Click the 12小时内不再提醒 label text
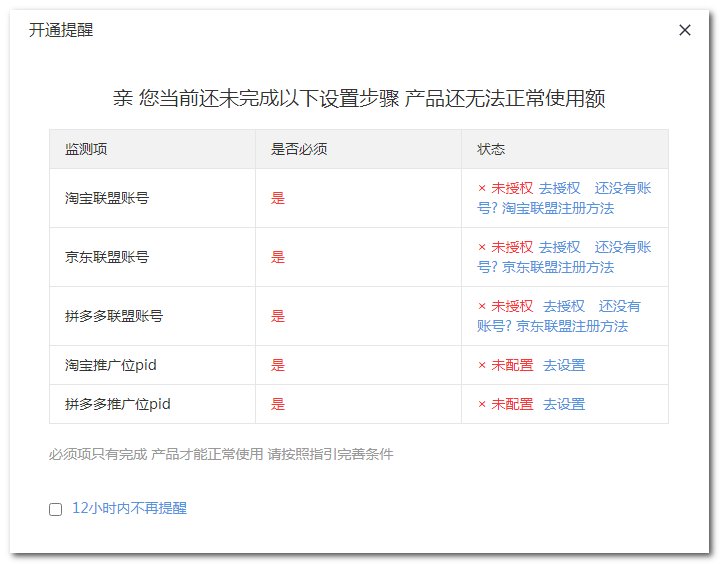 (129, 508)
